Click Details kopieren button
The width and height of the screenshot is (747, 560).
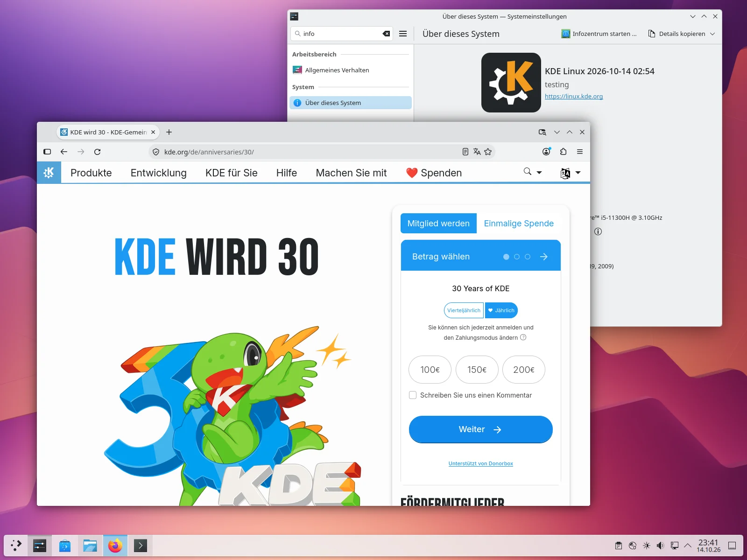tap(677, 34)
